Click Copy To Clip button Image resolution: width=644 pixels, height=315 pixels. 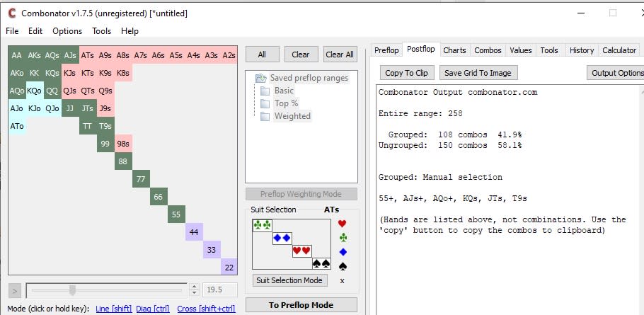pyautogui.click(x=407, y=73)
